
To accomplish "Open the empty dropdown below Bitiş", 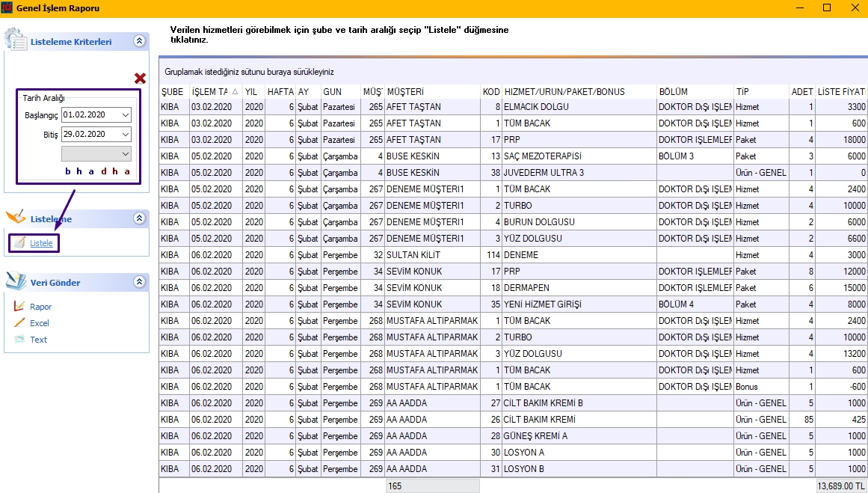I will click(125, 154).
